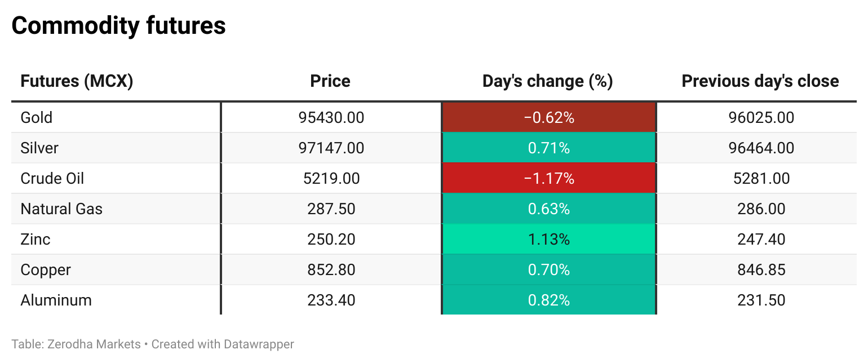Click the Aluminum row label
868x363 pixels.
pyautogui.click(x=56, y=300)
